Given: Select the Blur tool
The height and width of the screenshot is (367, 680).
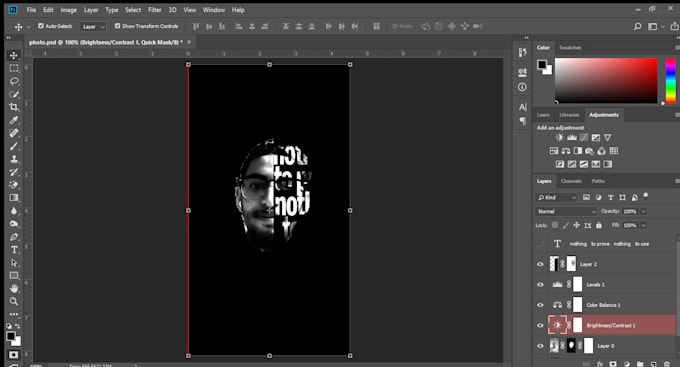Looking at the screenshot, I should pyautogui.click(x=14, y=211).
